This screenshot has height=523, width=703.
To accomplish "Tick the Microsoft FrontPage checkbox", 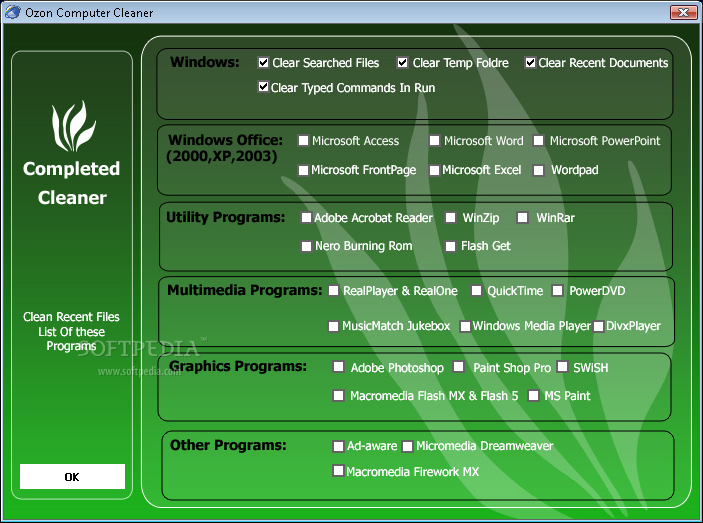I will point(304,170).
